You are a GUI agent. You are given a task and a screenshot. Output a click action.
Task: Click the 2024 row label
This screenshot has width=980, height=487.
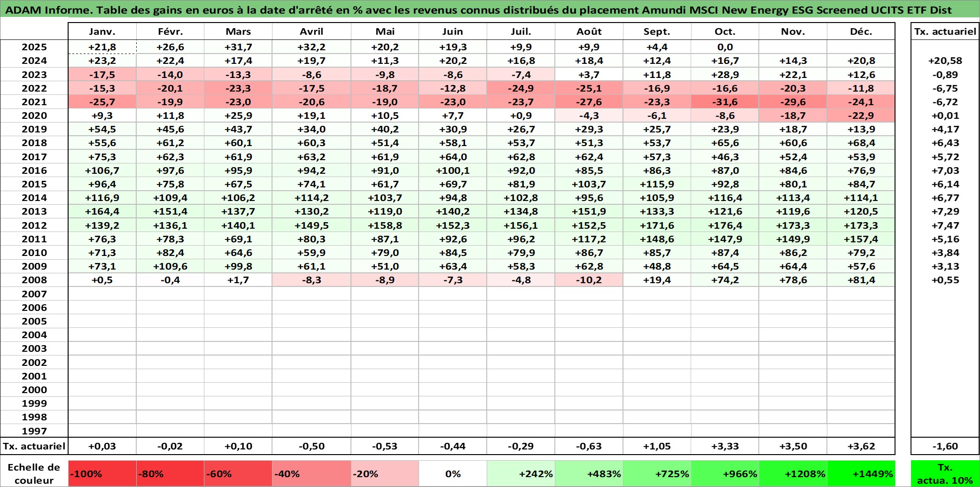[x=34, y=61]
